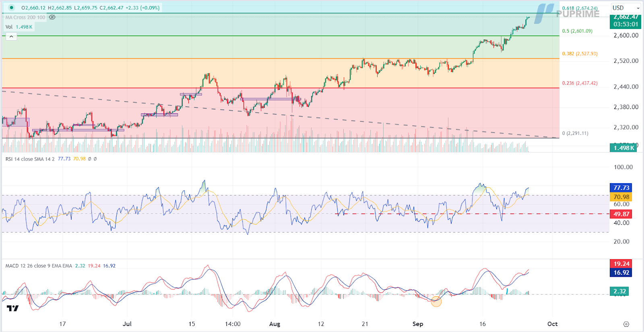Image resolution: width=644 pixels, height=332 pixels.
Task: Click the 40.00 RSI scale label
Action: point(621,223)
